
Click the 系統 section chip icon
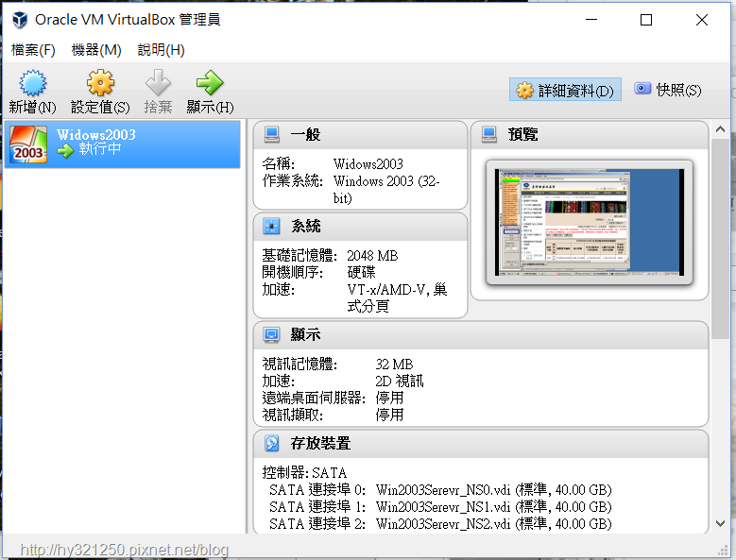coord(272,226)
